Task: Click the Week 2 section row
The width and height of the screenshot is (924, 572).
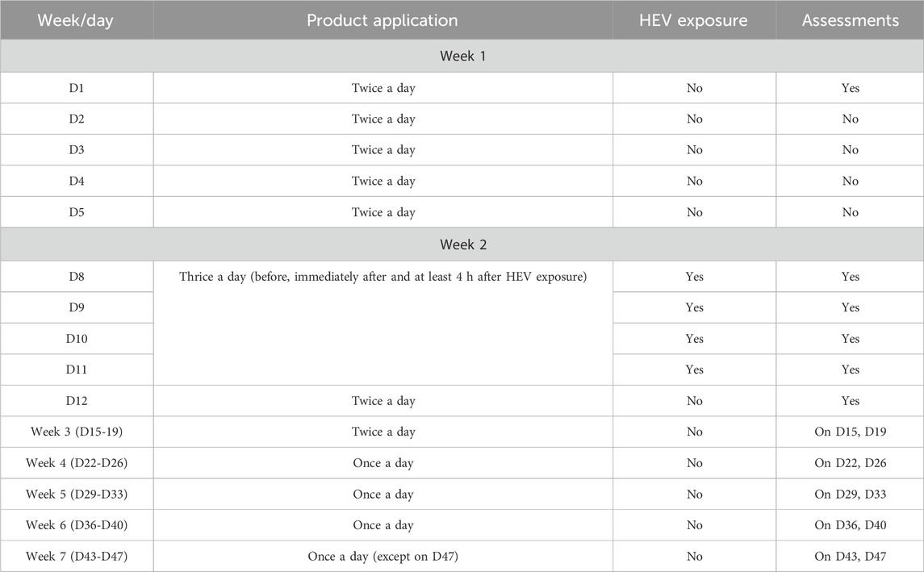Action: click(462, 244)
